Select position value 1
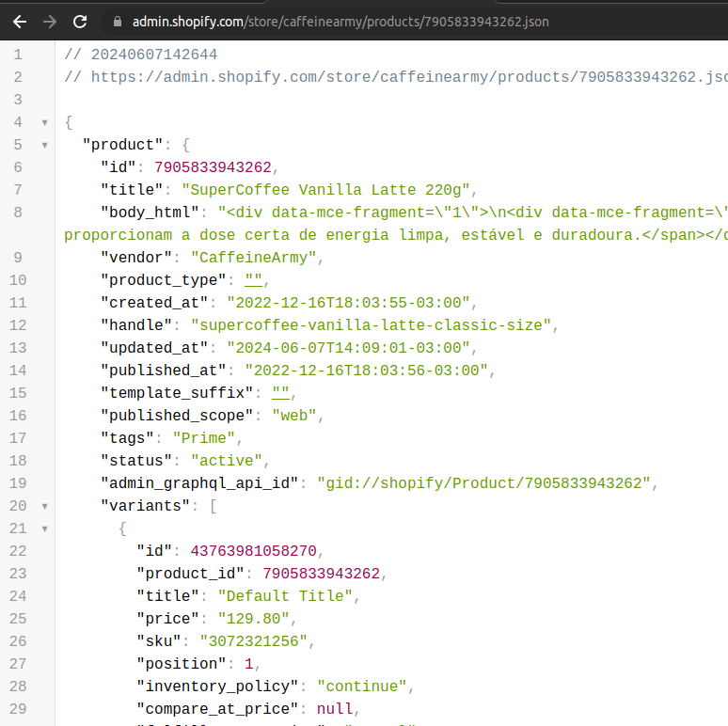The width and height of the screenshot is (728, 726). tap(249, 664)
